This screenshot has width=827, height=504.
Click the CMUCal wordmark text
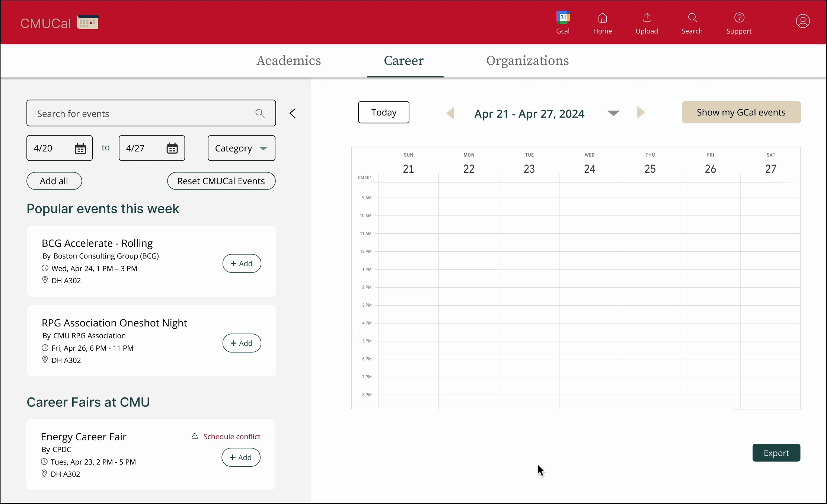click(45, 23)
